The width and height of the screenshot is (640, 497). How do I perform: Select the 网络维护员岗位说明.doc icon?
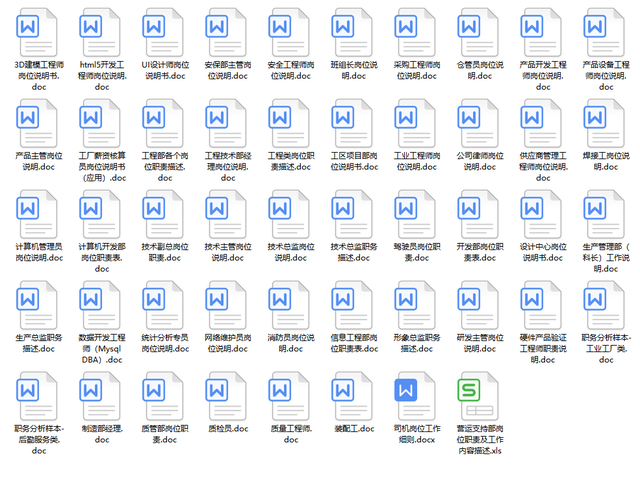coord(225,305)
